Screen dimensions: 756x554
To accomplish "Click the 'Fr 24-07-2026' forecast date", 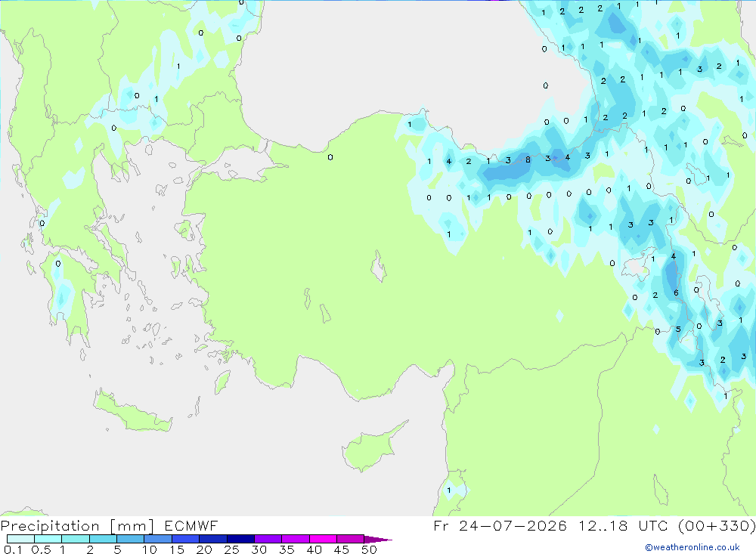I will [x=500, y=525].
